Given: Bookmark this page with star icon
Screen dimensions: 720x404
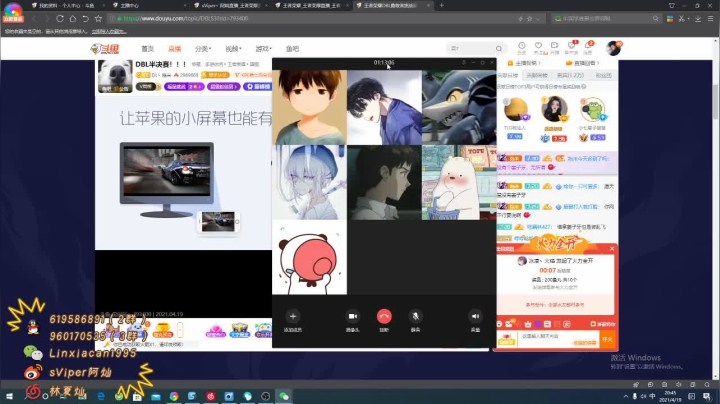Looking at the screenshot, I should (98, 18).
